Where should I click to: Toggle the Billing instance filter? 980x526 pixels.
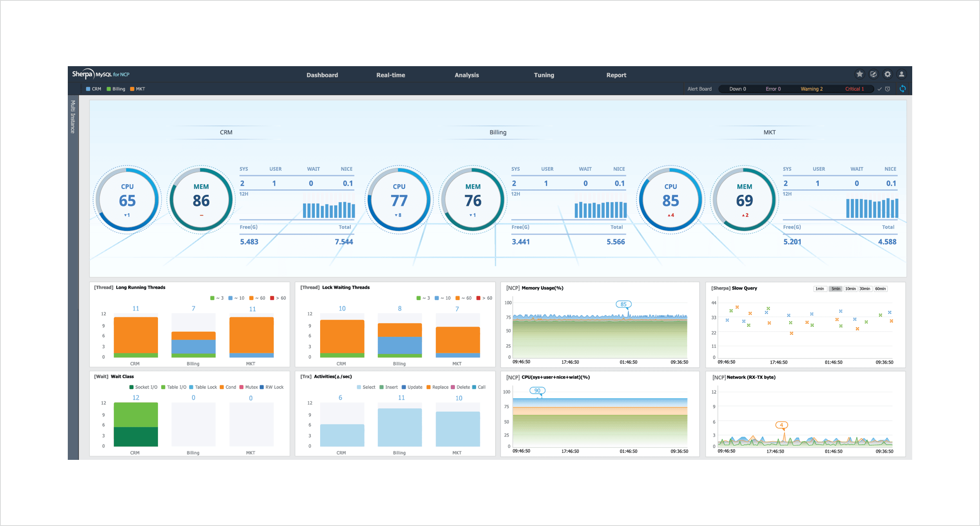tap(116, 89)
